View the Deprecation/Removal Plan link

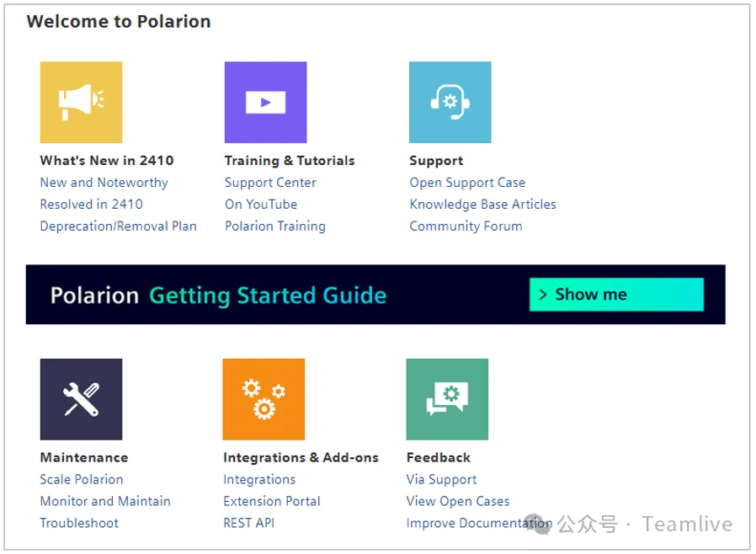pos(119,226)
